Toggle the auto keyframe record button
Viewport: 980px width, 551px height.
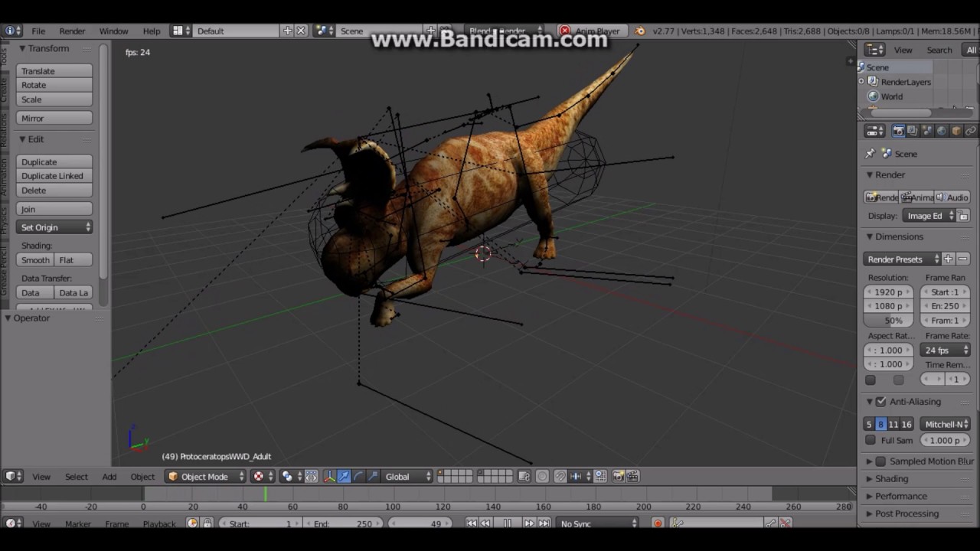click(x=658, y=523)
